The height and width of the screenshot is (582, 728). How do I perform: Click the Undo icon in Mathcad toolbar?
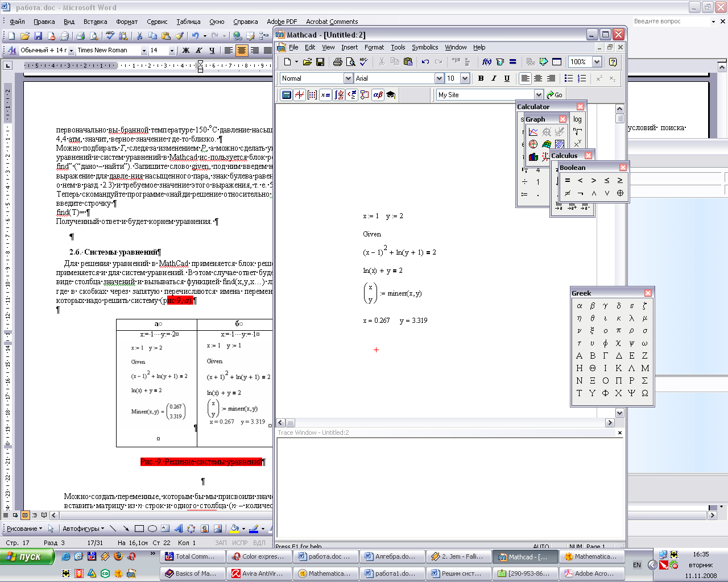[425, 61]
